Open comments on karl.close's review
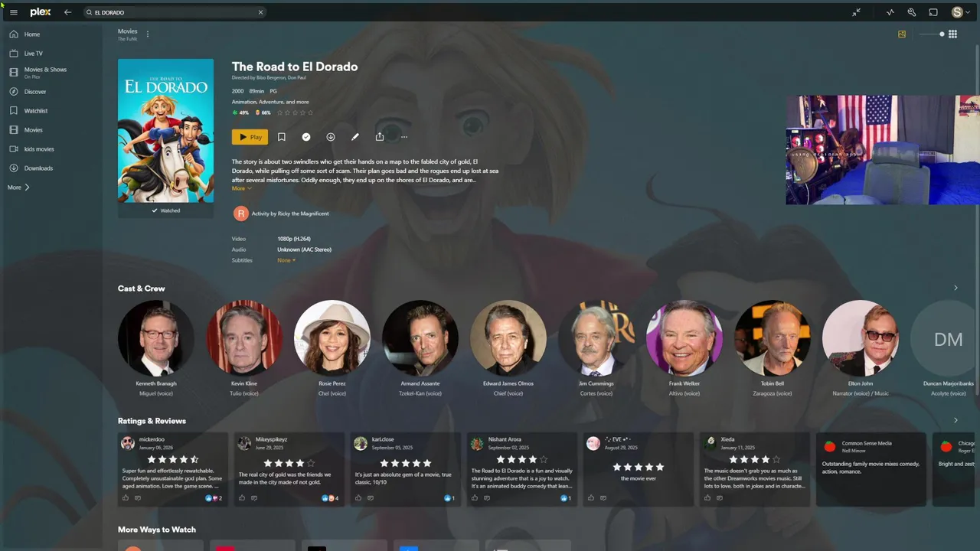980x551 pixels. tap(371, 498)
